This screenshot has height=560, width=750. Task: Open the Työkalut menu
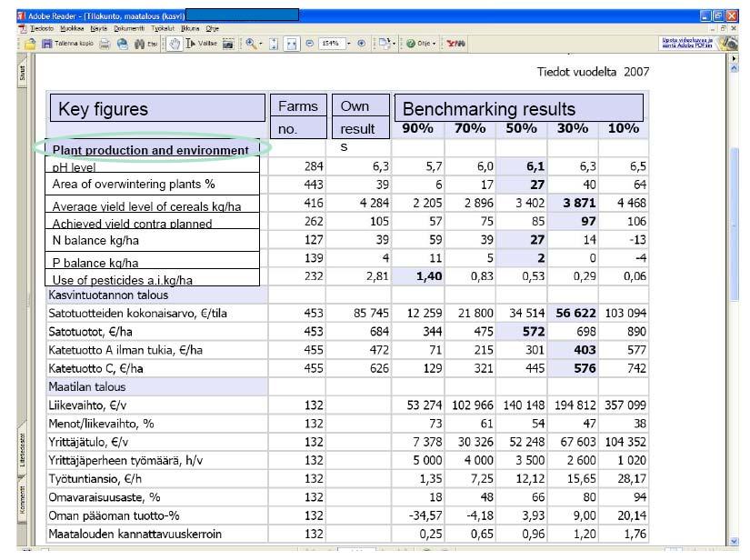(x=163, y=29)
